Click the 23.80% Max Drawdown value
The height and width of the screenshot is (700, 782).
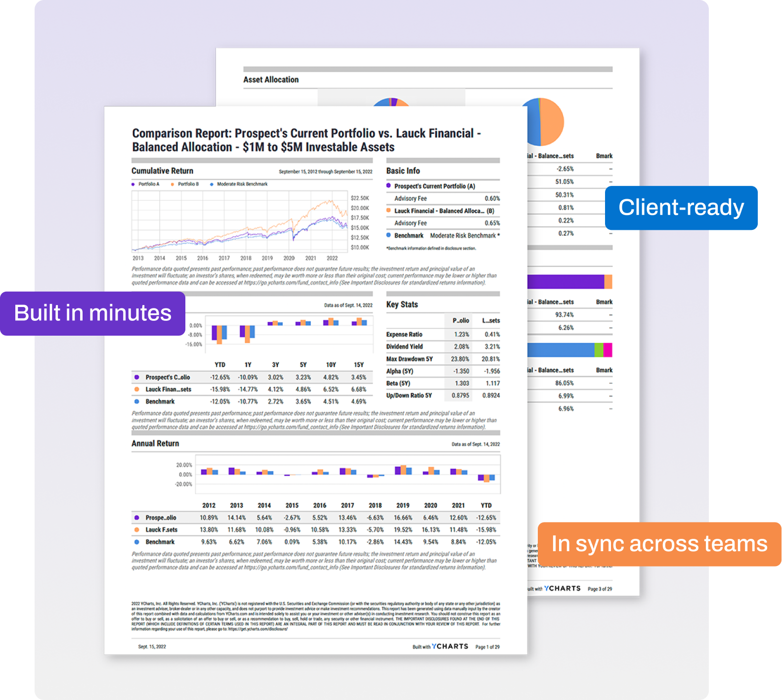pos(460,359)
